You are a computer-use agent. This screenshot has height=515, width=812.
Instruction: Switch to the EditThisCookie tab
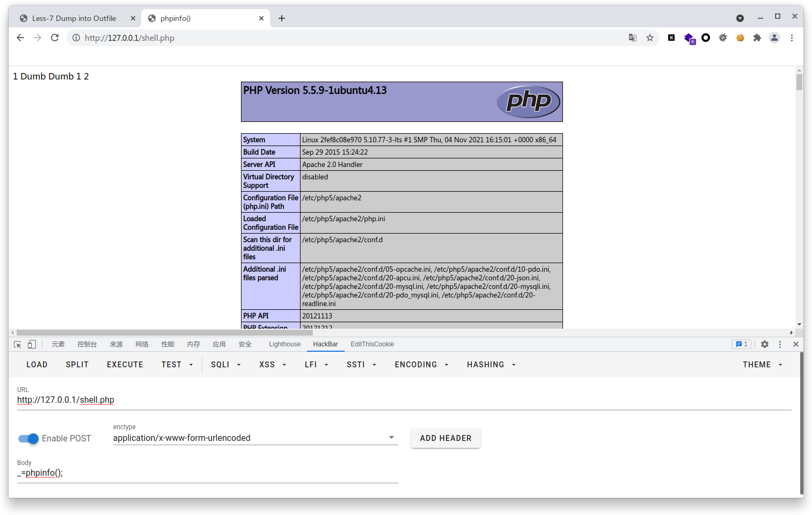372,344
